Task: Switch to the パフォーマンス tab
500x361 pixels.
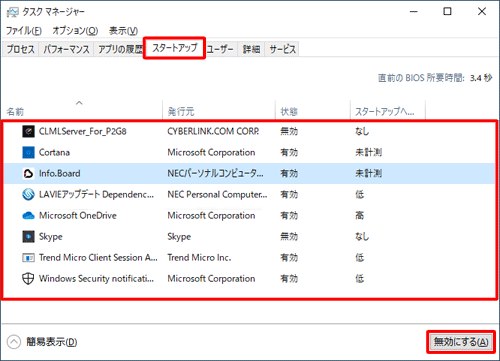Action: tap(66, 49)
